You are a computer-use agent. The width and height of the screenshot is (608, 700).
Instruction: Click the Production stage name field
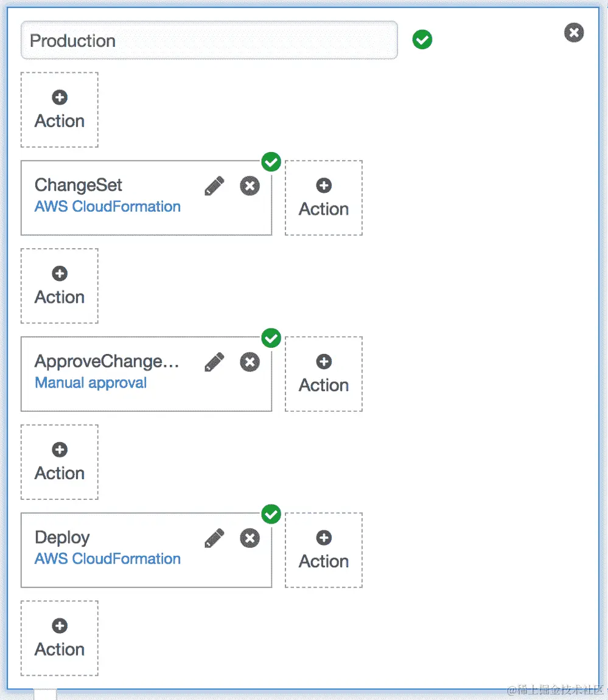pyautogui.click(x=209, y=41)
